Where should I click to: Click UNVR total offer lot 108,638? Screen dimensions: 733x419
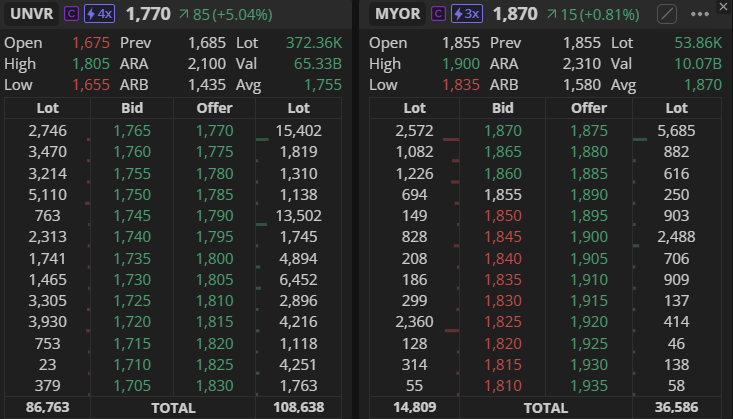298,407
